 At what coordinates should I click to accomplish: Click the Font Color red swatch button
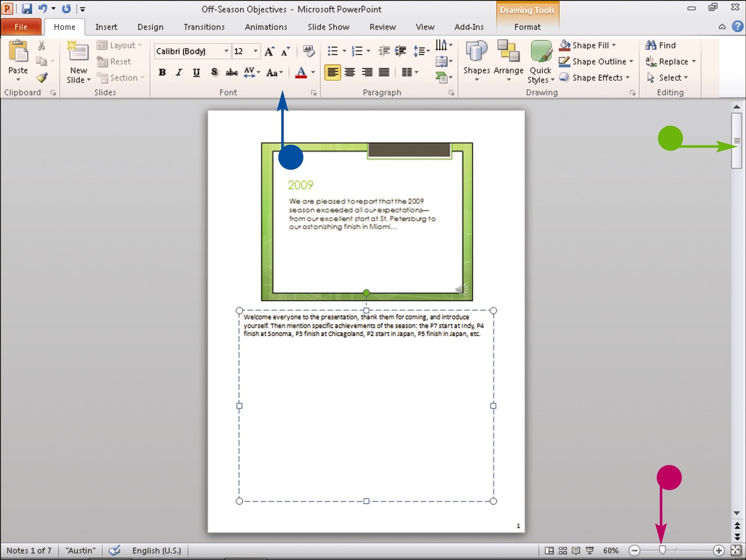click(301, 72)
